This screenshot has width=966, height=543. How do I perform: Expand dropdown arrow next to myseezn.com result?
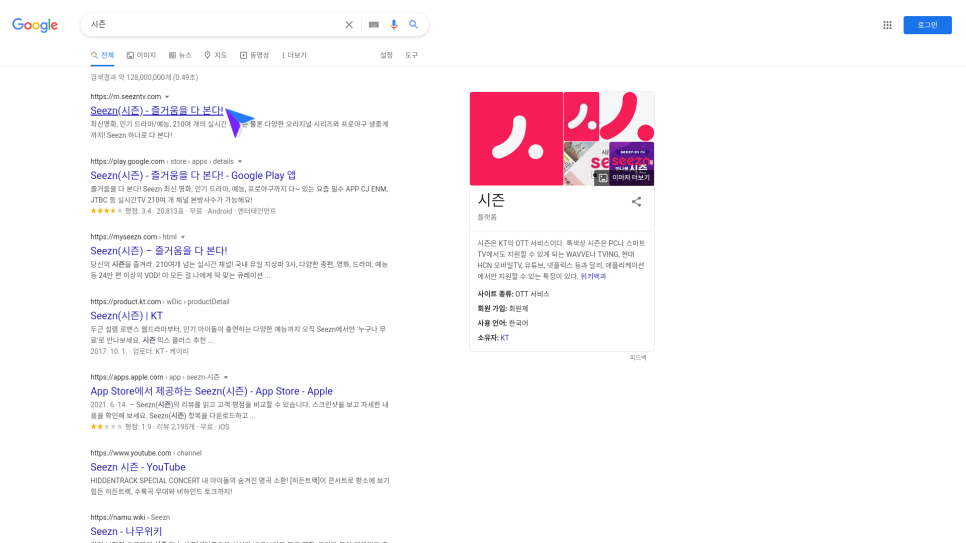point(183,237)
